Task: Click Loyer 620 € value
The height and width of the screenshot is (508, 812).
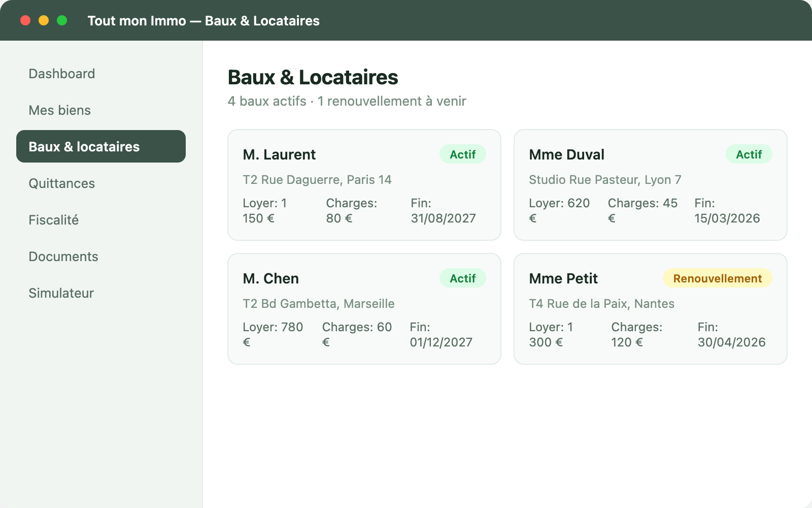Action: click(559, 211)
